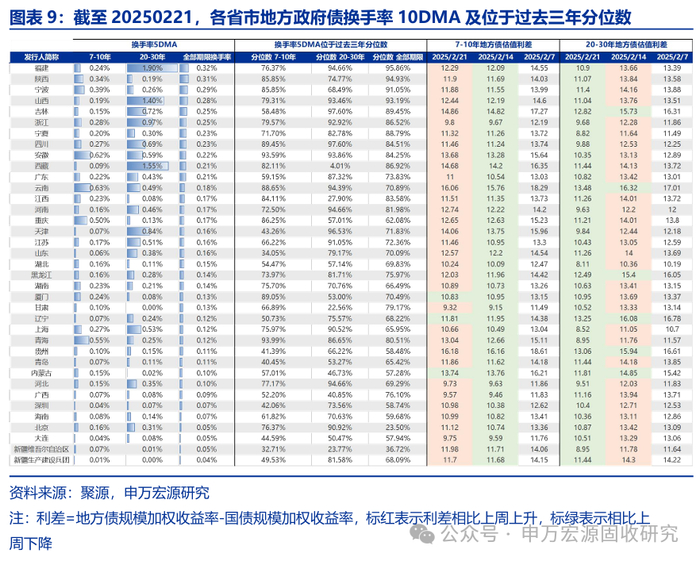Select 贵州's 7-10年 spread value 16.18
This screenshot has width=700, height=561.
coord(450,351)
